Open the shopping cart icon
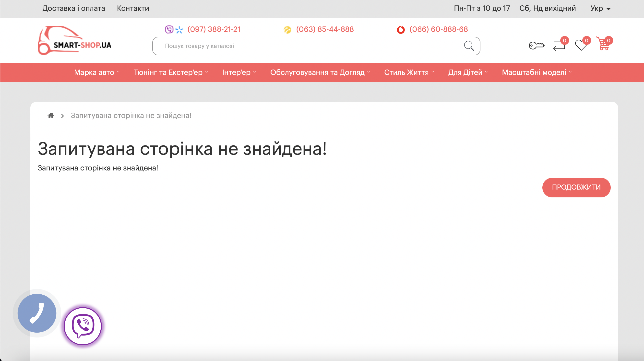The width and height of the screenshot is (644, 361). [x=603, y=44]
